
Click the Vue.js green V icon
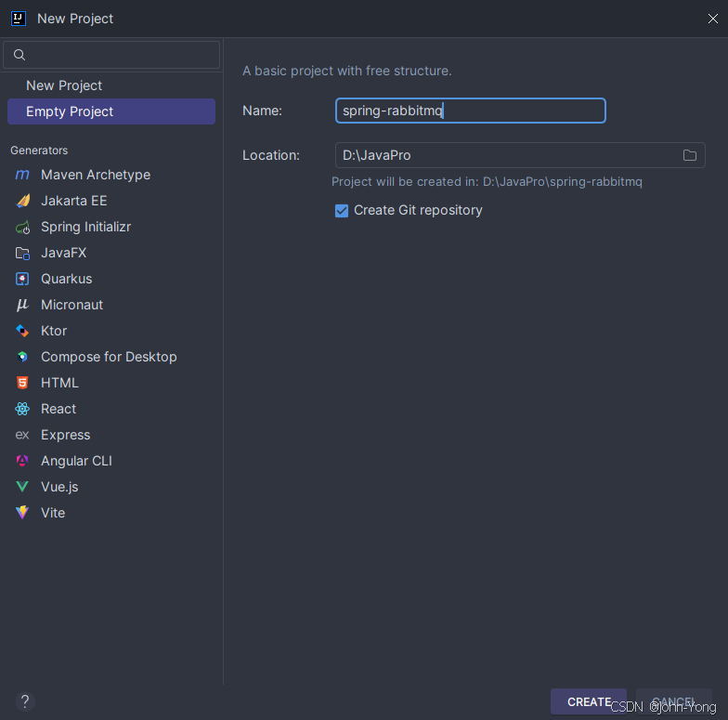pos(22,487)
